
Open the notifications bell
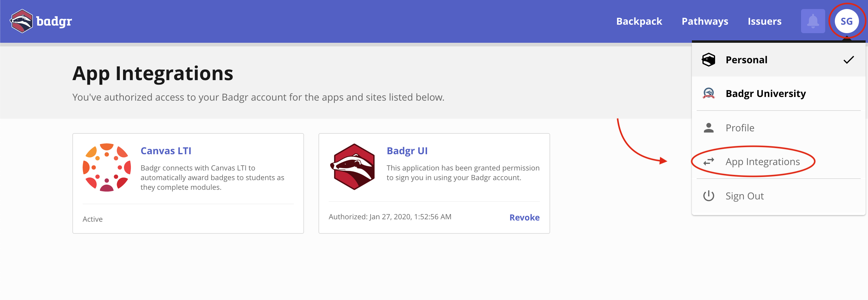813,21
